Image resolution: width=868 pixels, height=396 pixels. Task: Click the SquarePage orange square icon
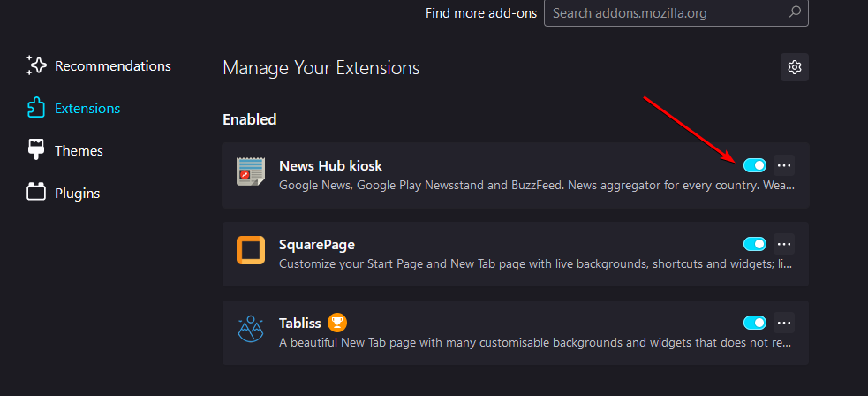251,250
